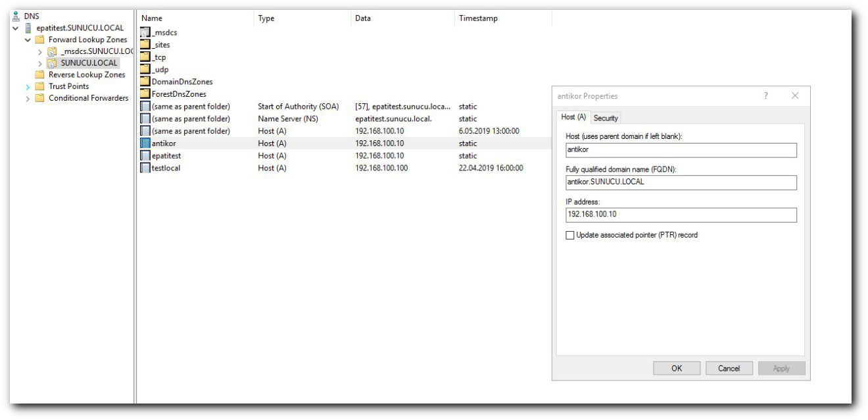Click the record icon of the Name Server row
This screenshot has width=868, height=420.
click(145, 118)
